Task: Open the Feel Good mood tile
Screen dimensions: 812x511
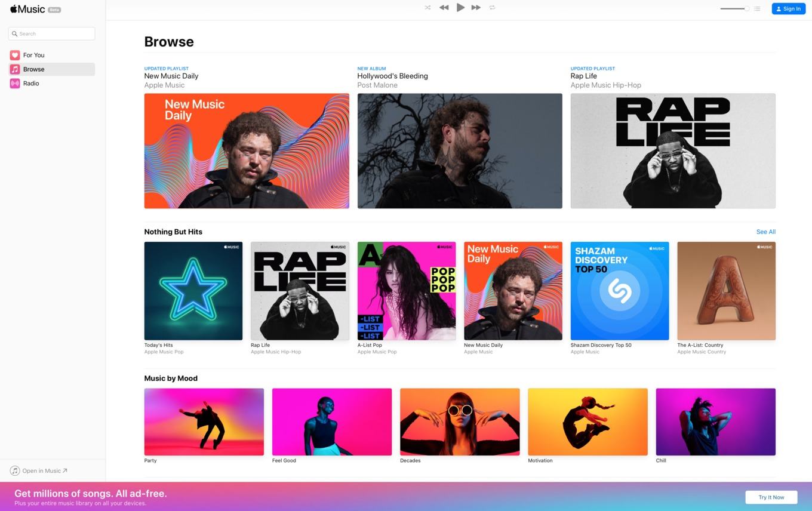Action: pos(332,421)
